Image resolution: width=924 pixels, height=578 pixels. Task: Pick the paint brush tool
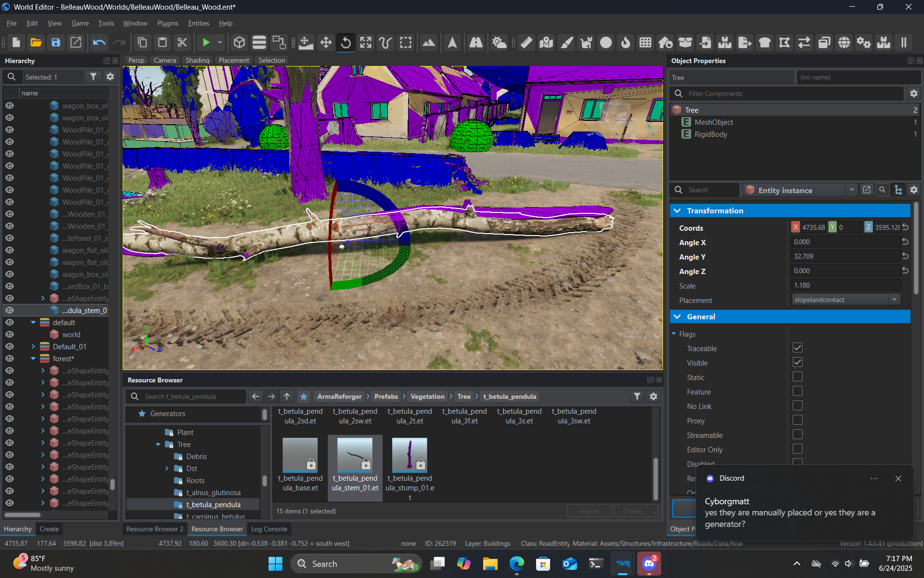click(x=566, y=42)
